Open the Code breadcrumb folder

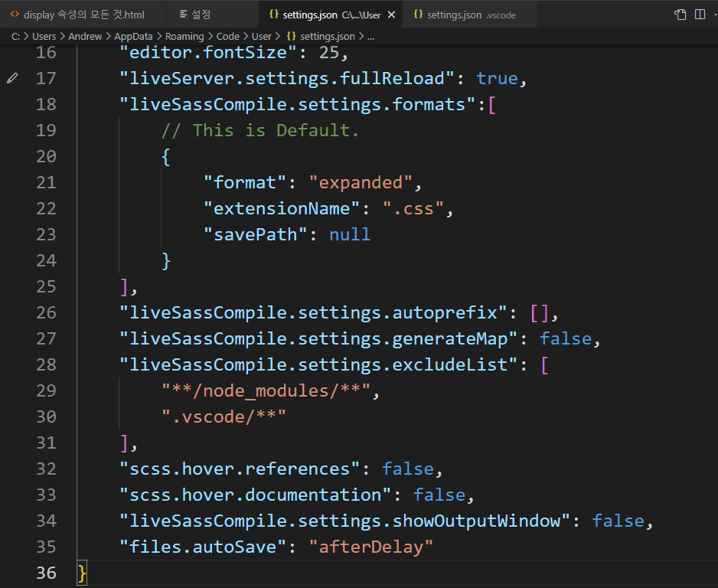[227, 37]
